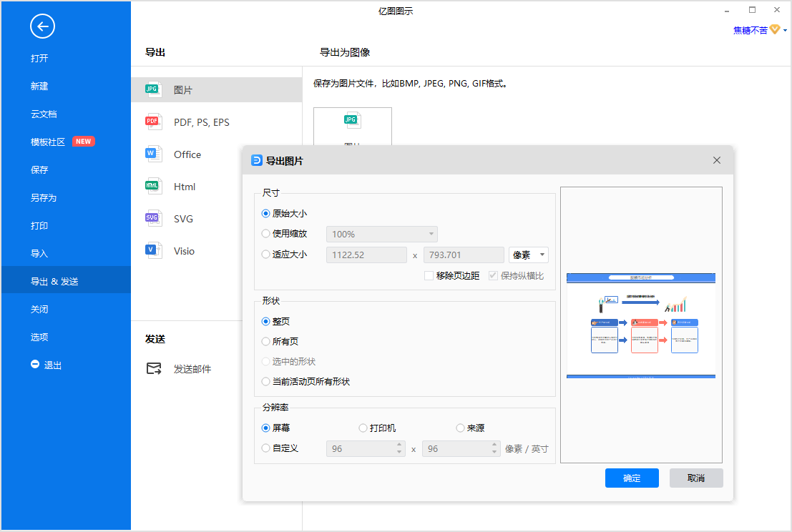Click the 打印 menu item
Image resolution: width=792 pixels, height=532 pixels.
click(x=39, y=225)
